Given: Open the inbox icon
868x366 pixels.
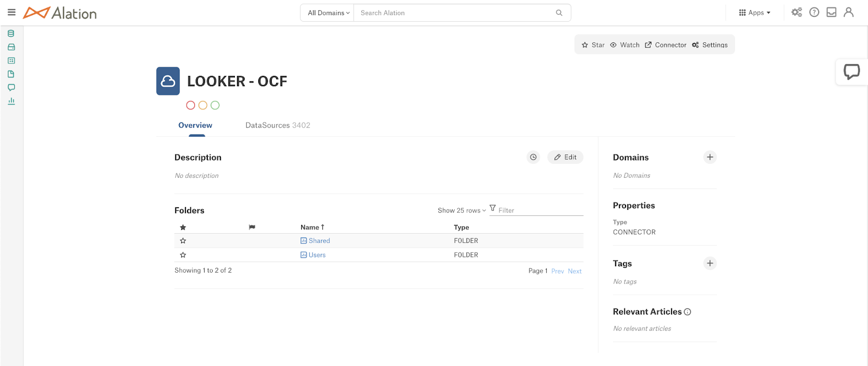Looking at the screenshot, I should [831, 12].
